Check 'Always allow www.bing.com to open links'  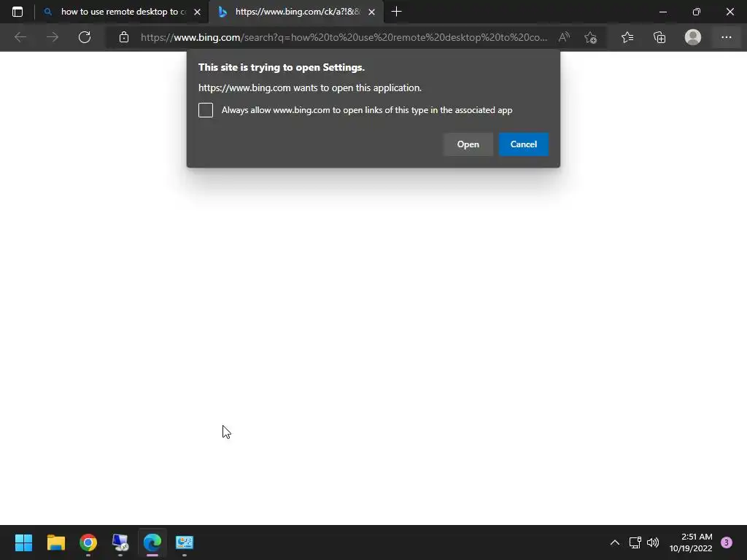click(206, 110)
